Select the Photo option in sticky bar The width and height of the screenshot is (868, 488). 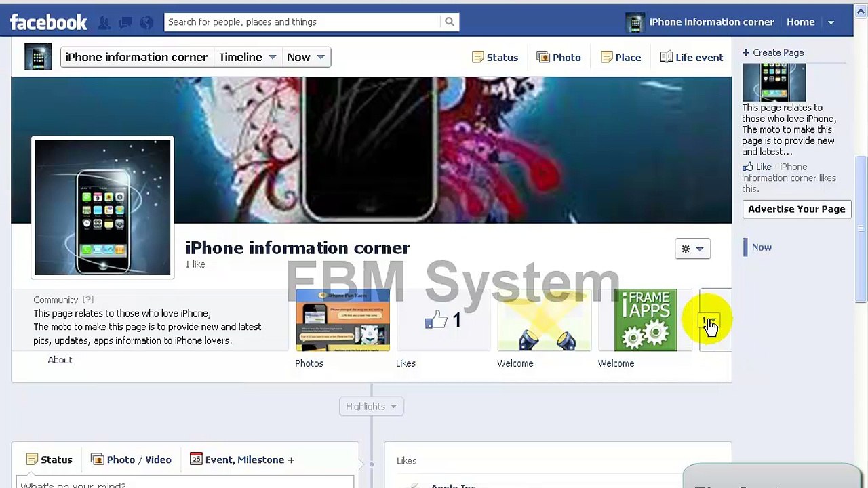559,57
